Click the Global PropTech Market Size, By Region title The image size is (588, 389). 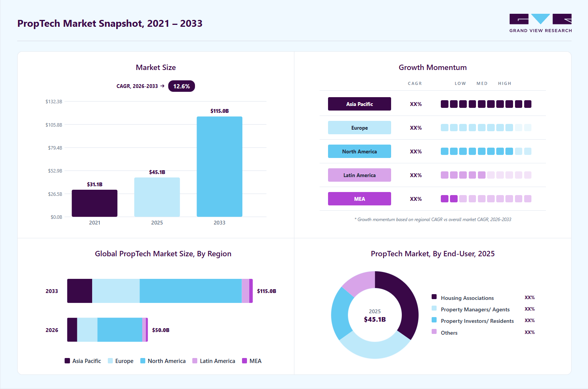163,254
